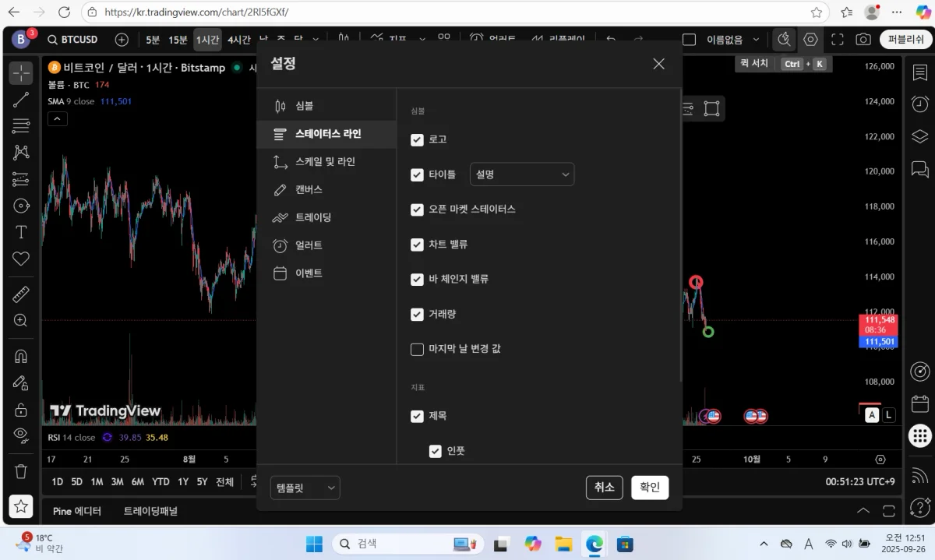The image size is (935, 560).
Task: Expand the timeframe dropdown arrow near 4시간
Action: tap(314, 39)
